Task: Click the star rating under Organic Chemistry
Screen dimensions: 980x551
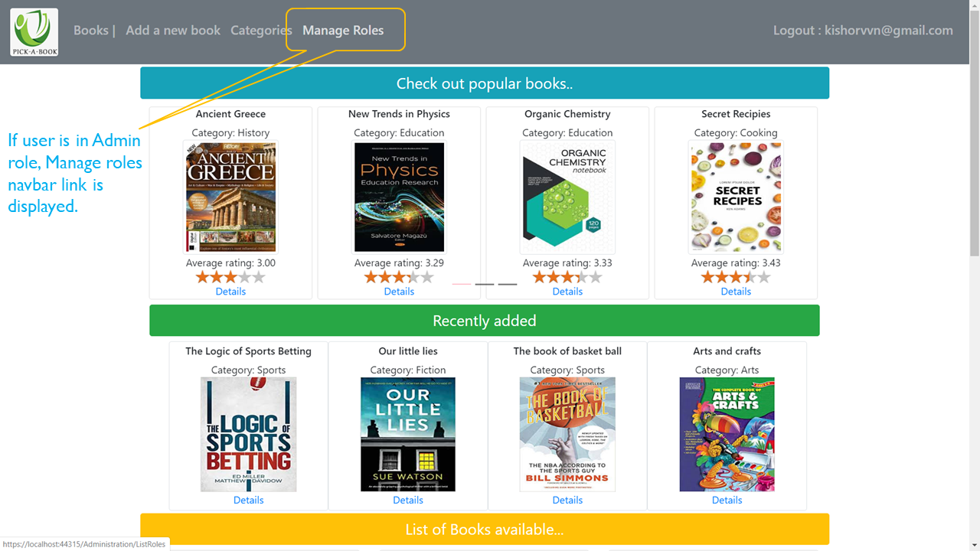Action: tap(567, 277)
